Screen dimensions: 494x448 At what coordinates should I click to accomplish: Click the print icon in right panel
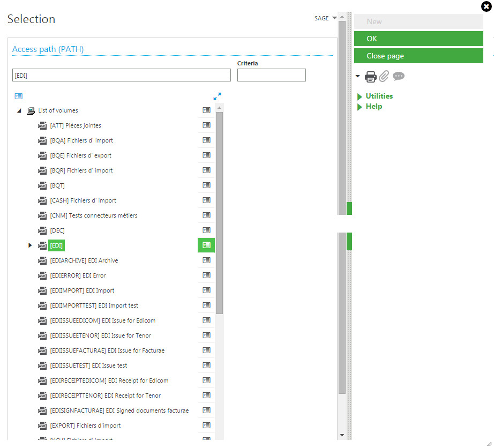click(370, 77)
